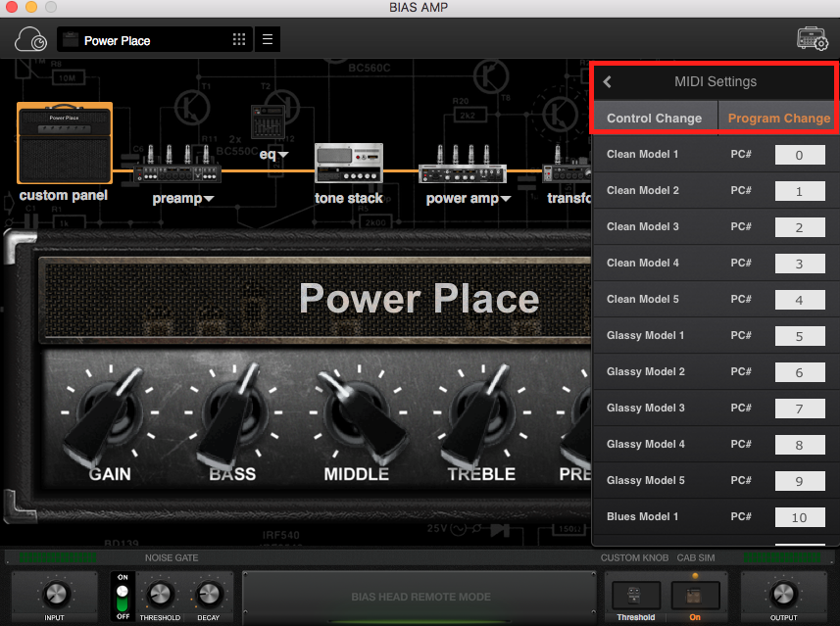
Task: Click the "Clean Model 2" row label
Action: (642, 191)
